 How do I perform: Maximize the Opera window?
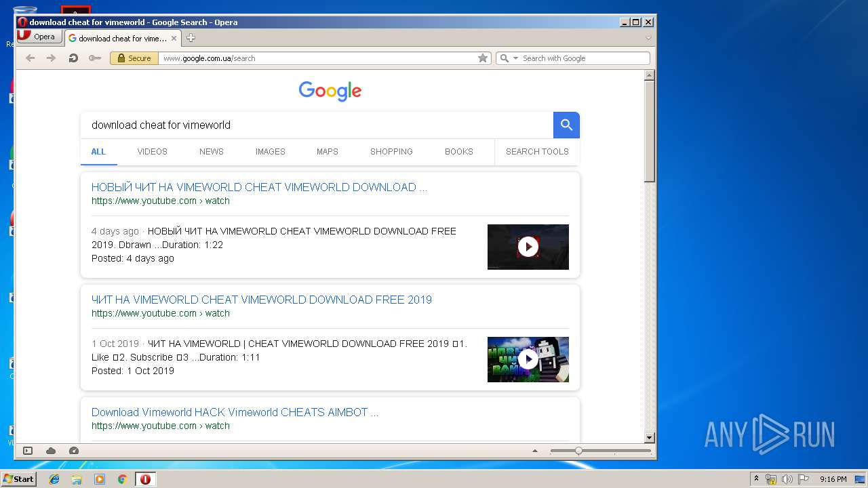[x=636, y=22]
